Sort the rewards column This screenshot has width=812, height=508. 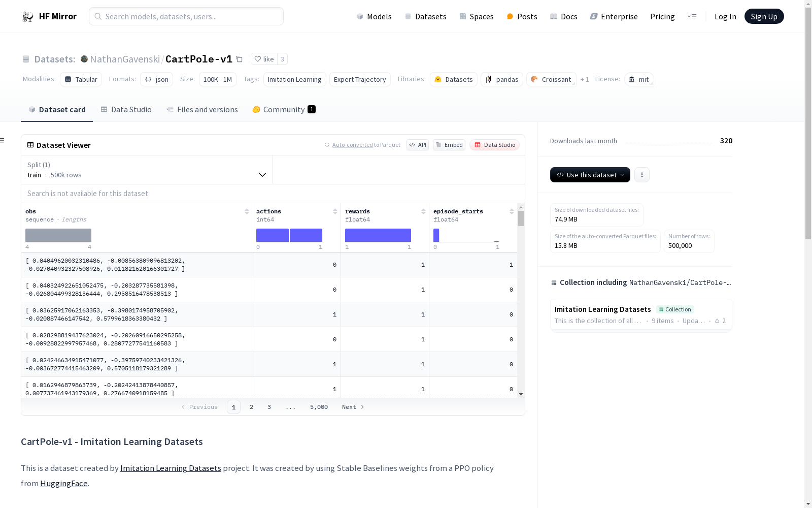423,211
